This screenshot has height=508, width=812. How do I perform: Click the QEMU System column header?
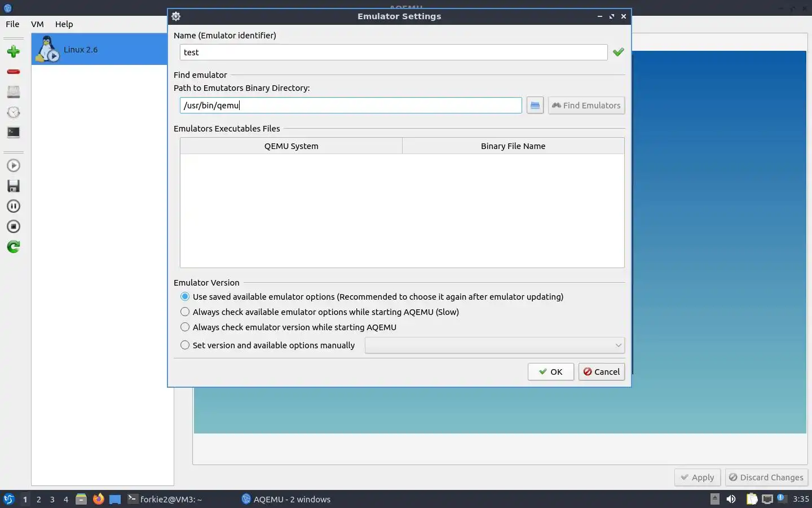[291, 146]
